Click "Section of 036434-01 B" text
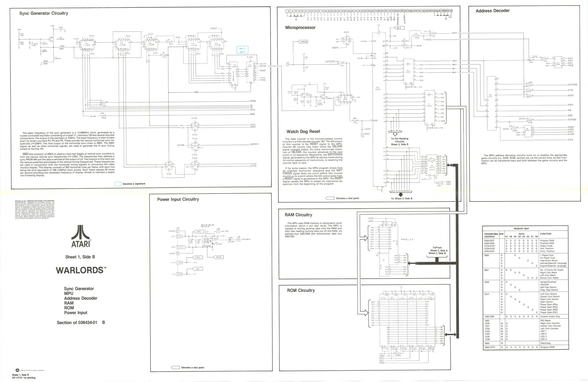The width and height of the screenshot is (588, 382). [x=81, y=323]
